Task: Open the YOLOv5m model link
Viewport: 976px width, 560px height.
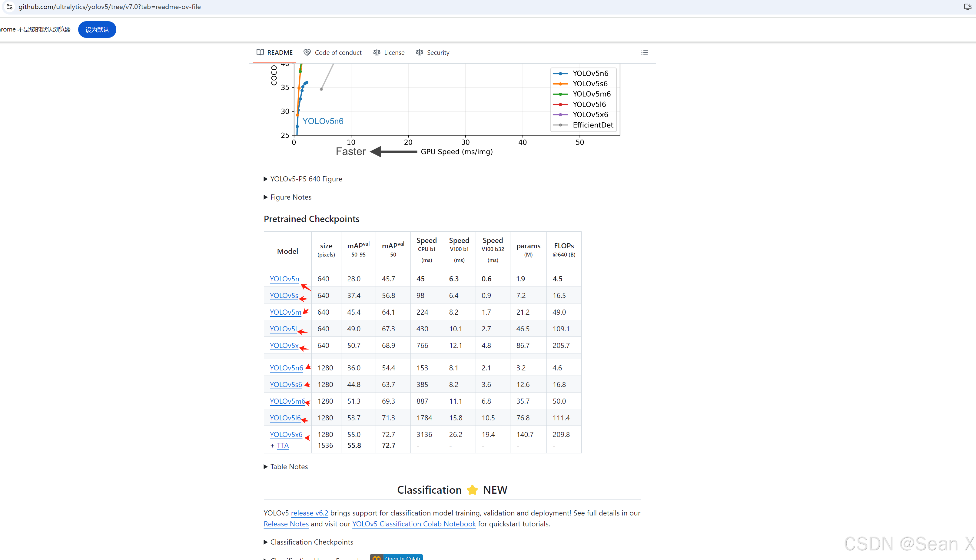Action: pyautogui.click(x=285, y=312)
